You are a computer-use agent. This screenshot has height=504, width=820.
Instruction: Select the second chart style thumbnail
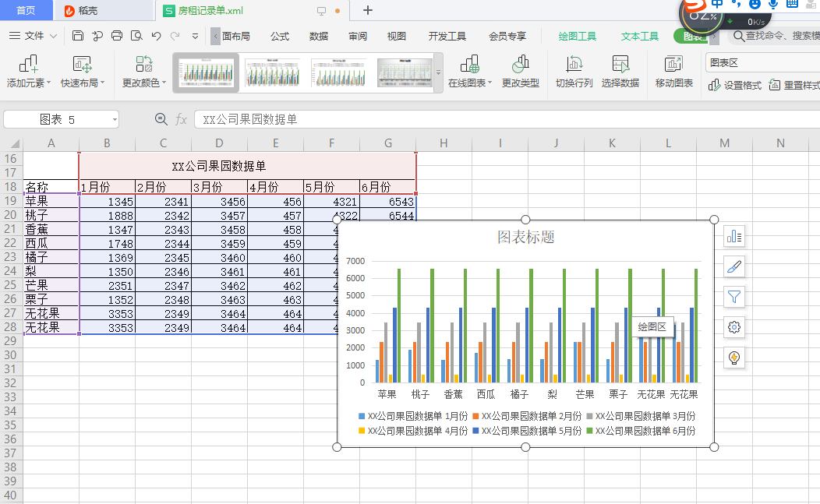click(x=272, y=72)
